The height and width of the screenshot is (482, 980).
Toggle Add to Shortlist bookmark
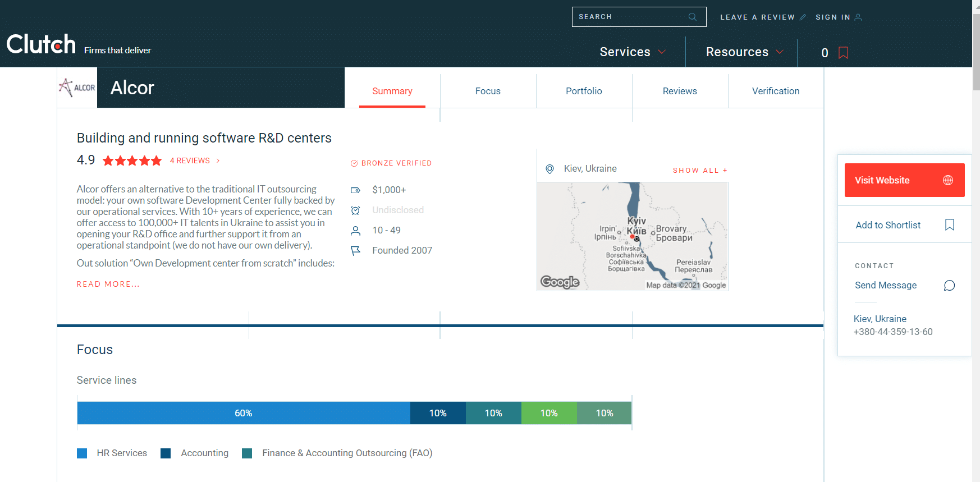[949, 225]
